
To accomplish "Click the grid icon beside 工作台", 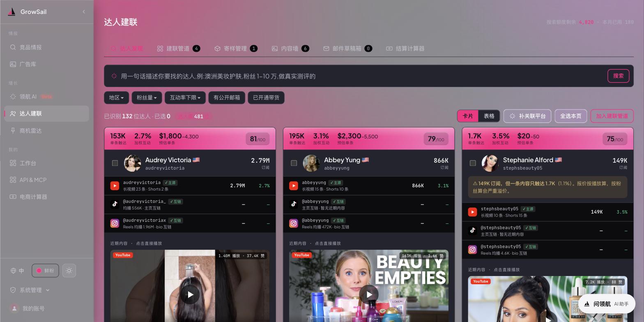I will (x=13, y=163).
